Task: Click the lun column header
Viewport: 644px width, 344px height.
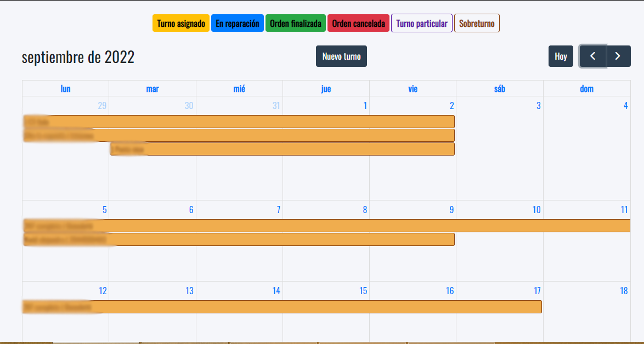Action: [65, 88]
